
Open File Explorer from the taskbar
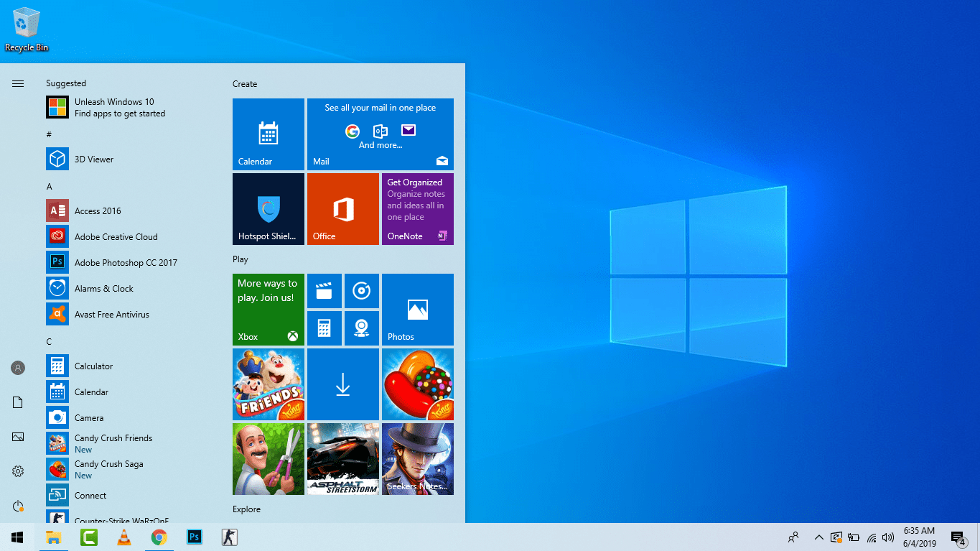point(53,537)
